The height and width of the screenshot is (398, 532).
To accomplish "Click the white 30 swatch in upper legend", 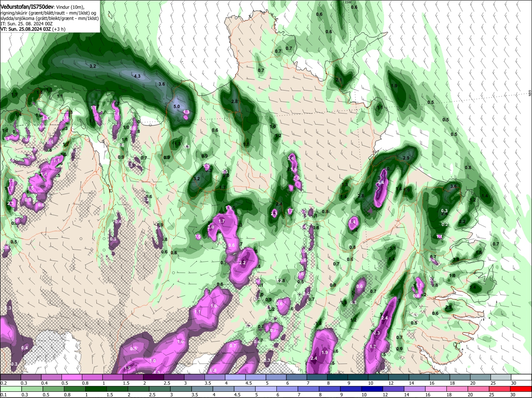I will pos(521,377).
